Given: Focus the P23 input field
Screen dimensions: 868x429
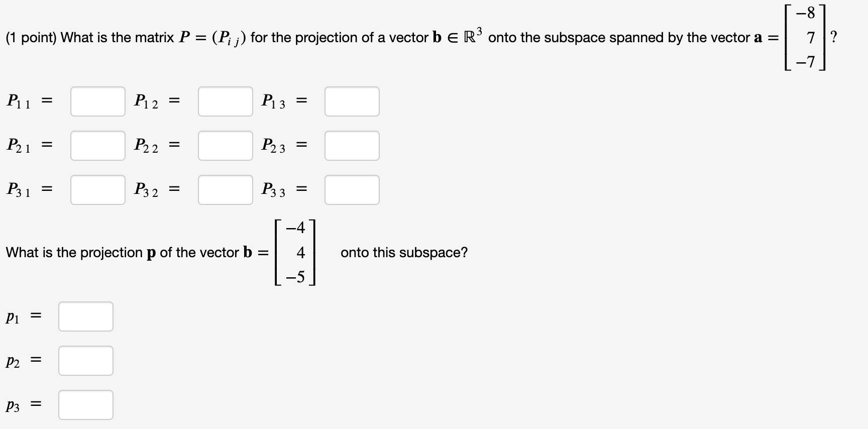Looking at the screenshot, I should tap(352, 146).
